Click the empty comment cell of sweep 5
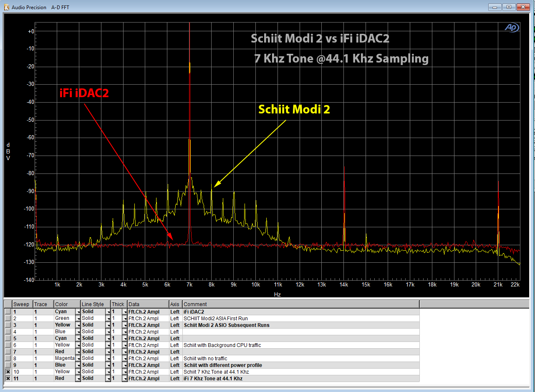The width and height of the screenshot is (535, 392). [301, 338]
